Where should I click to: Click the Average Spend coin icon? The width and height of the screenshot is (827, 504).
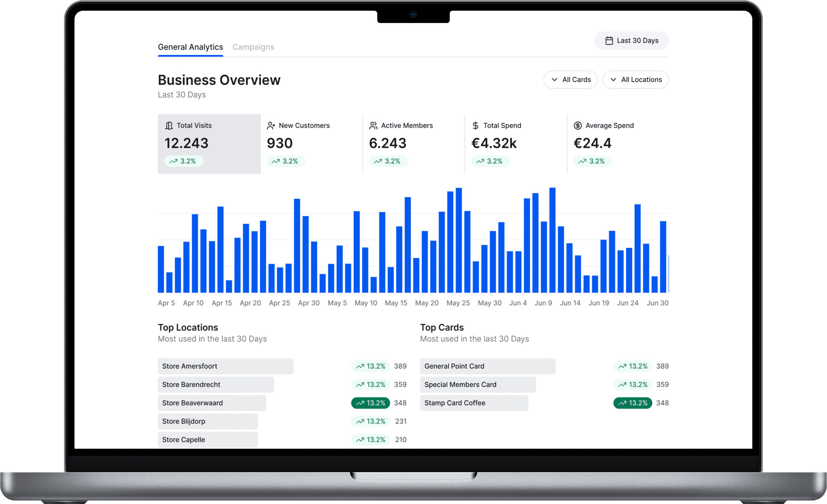pyautogui.click(x=578, y=126)
